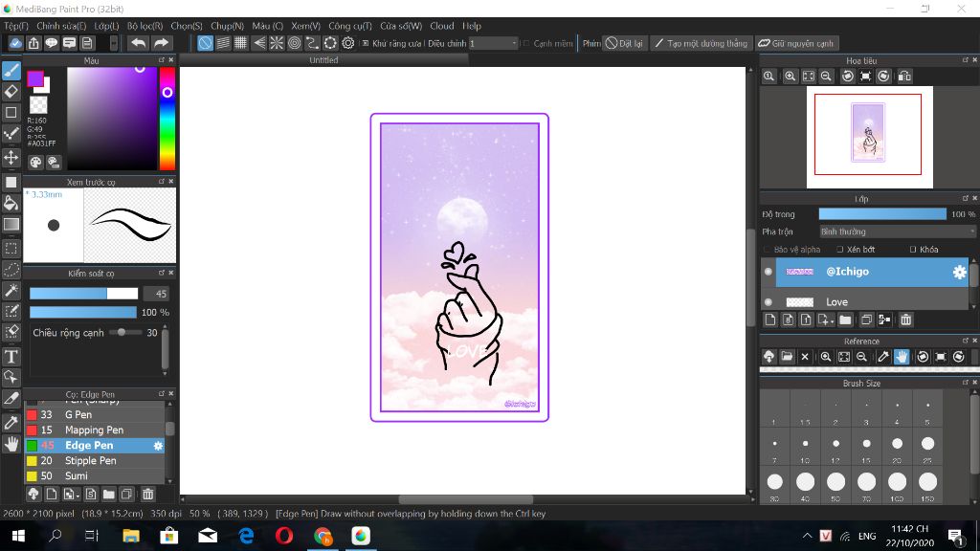Toggle Xén bớt checkbox
Screen dimensions: 980x551
(x=840, y=250)
